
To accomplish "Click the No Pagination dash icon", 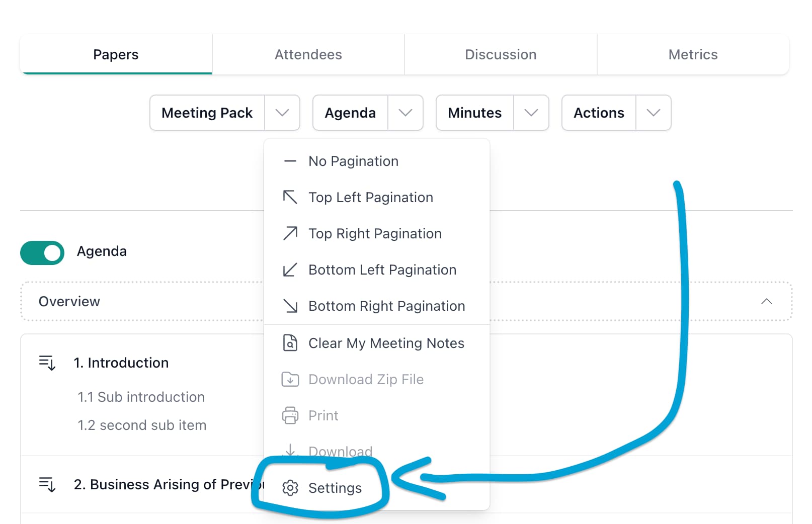I will coord(290,161).
